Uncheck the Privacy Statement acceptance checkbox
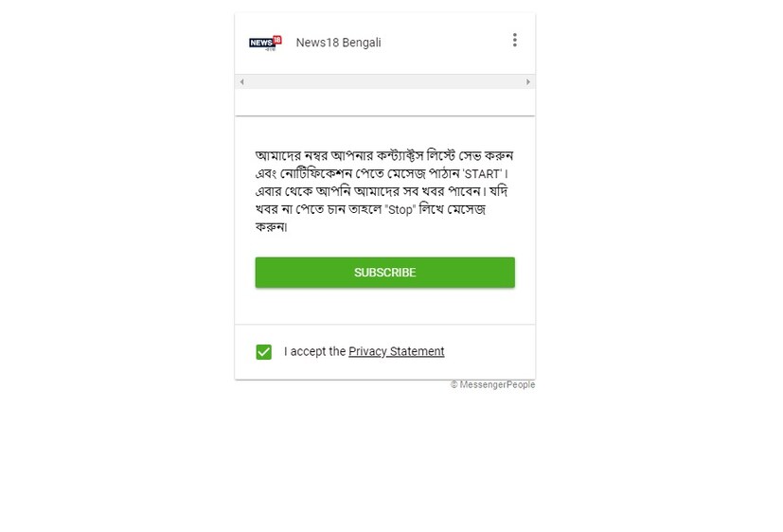Viewport: 783px width, 532px height. click(x=263, y=352)
